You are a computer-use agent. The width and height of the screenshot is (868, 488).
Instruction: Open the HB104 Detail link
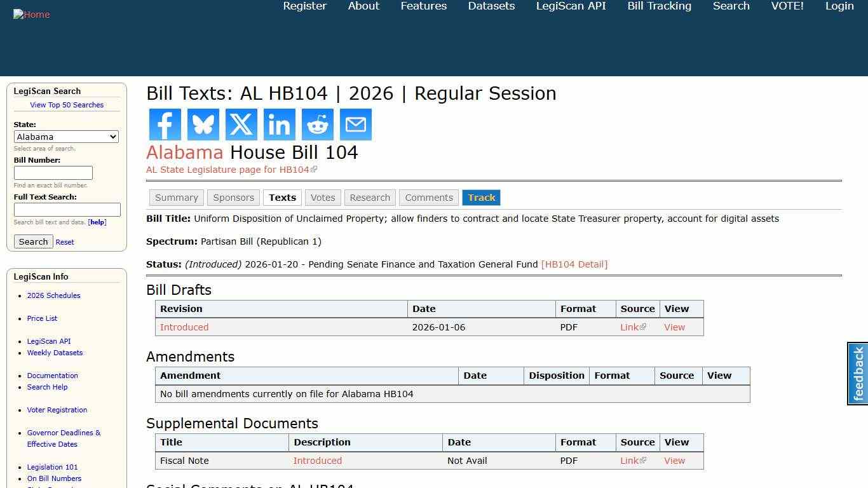pos(574,264)
